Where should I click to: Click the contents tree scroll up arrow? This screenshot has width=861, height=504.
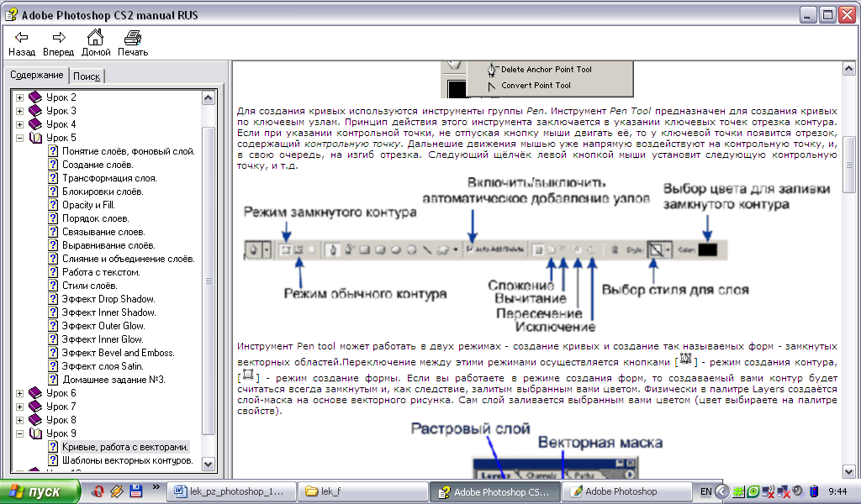point(209,98)
